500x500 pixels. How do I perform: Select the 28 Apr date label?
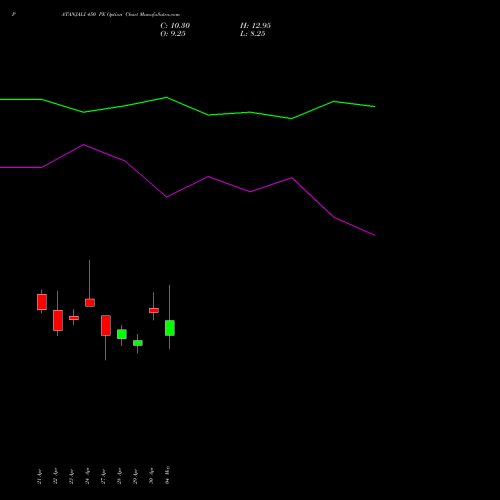(x=119, y=477)
